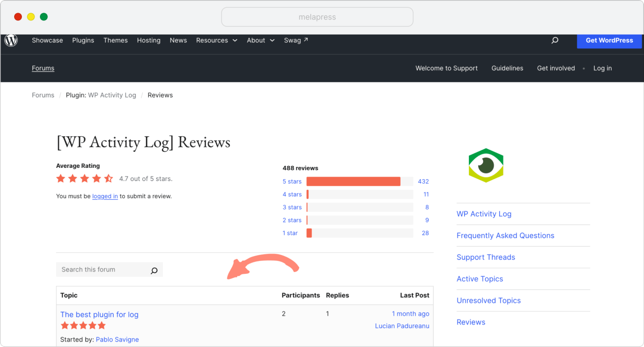Click Plugin: WP Activity Log breadcrumb

pos(101,95)
